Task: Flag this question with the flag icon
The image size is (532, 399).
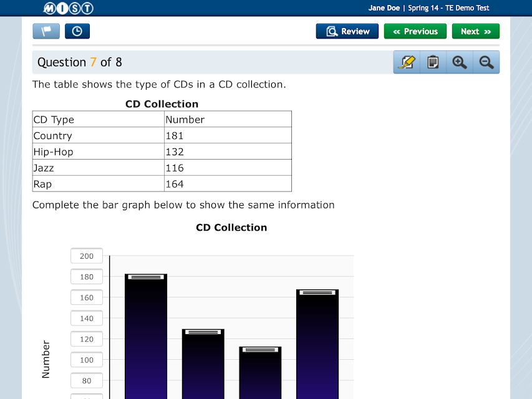Action: [x=46, y=31]
